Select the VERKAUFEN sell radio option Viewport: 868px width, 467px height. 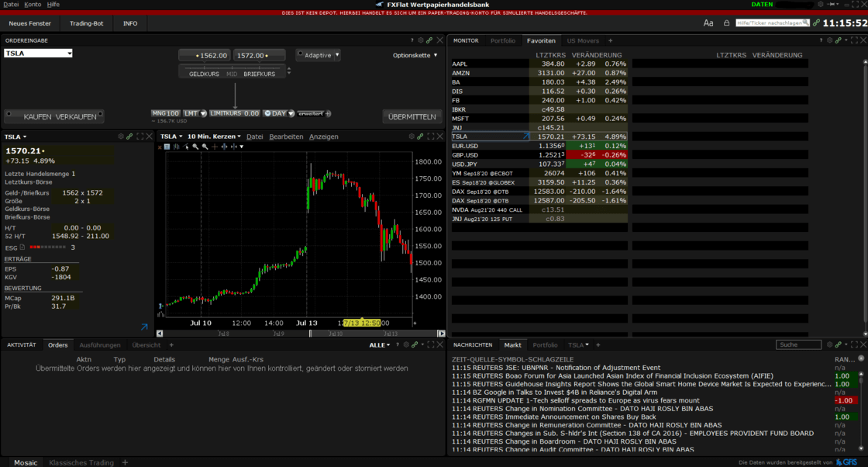pyautogui.click(x=76, y=116)
